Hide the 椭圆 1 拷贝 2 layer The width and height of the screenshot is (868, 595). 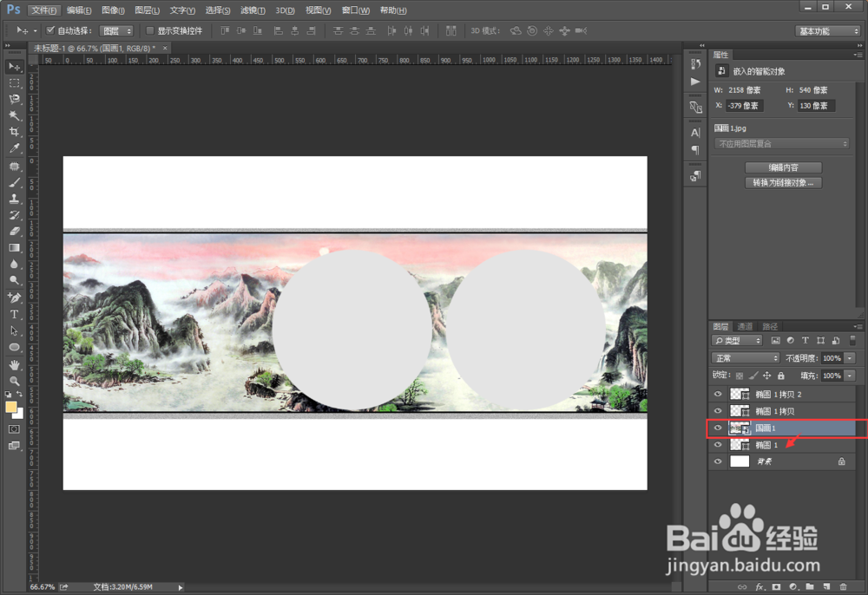718,395
